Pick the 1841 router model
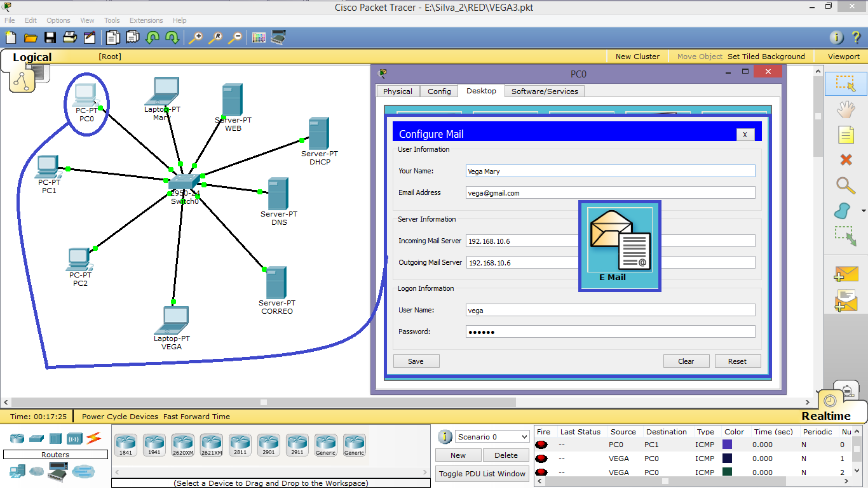This screenshot has width=868, height=489. [125, 445]
